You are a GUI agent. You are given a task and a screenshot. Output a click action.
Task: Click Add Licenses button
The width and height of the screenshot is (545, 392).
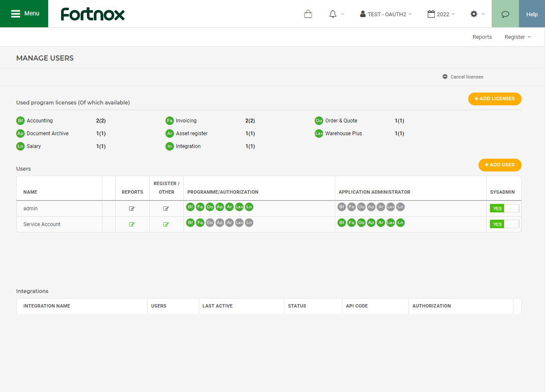tap(495, 99)
